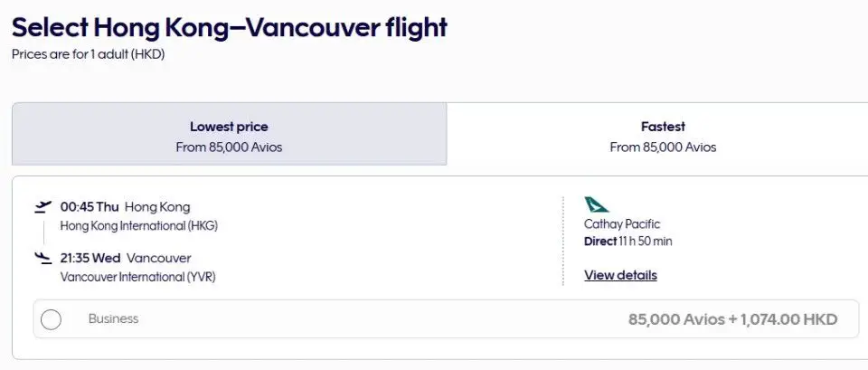The image size is (868, 370).
Task: Click the line connecting departure and arrival icons
Action: (42, 233)
